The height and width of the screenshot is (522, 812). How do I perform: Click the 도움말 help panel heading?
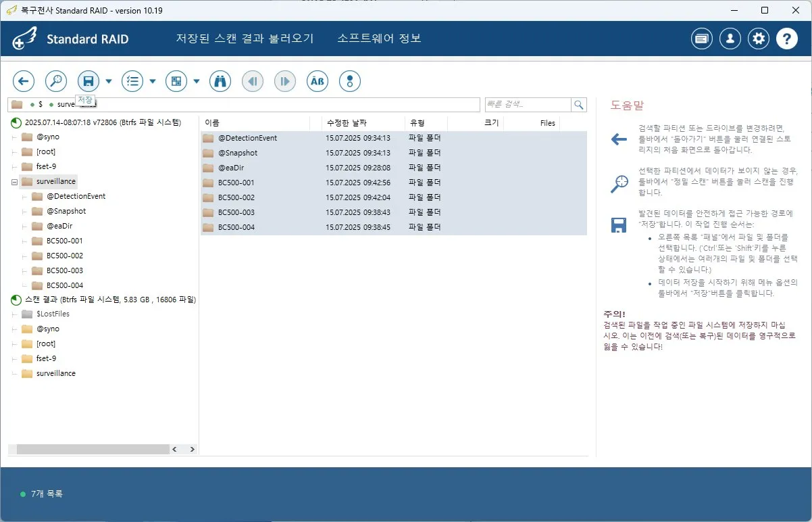point(627,105)
